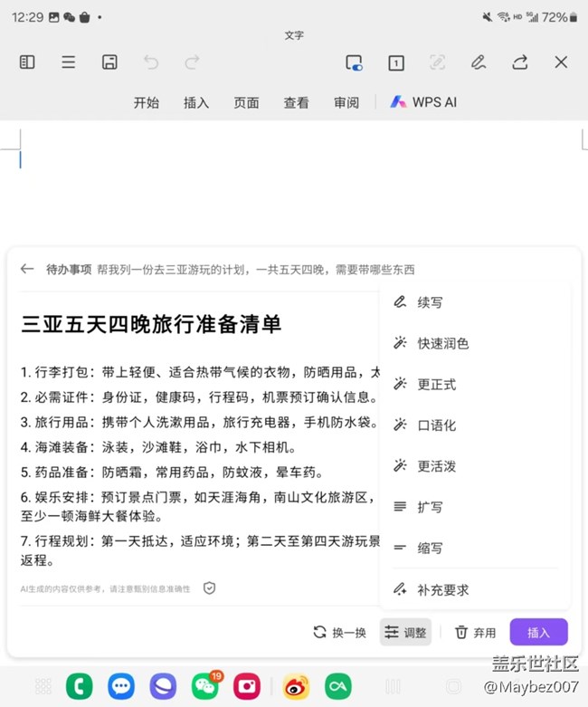This screenshot has height=707, width=588.
Task: Select the pen annotation tool
Action: pos(479,62)
